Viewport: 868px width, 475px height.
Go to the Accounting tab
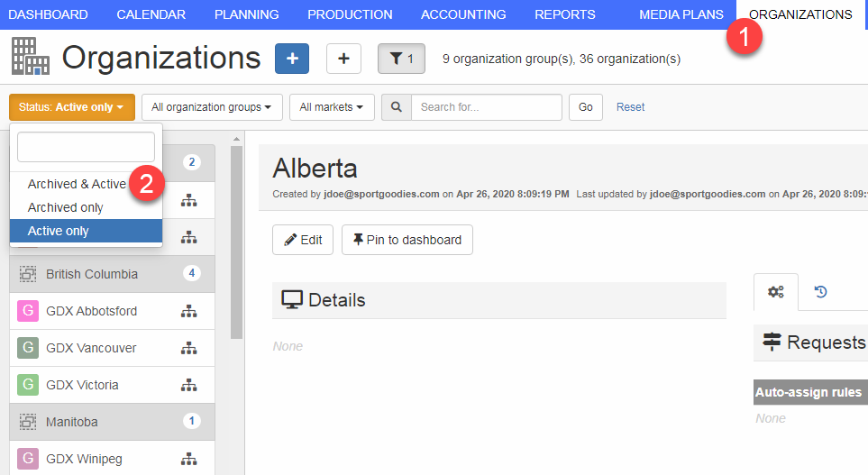tap(463, 14)
